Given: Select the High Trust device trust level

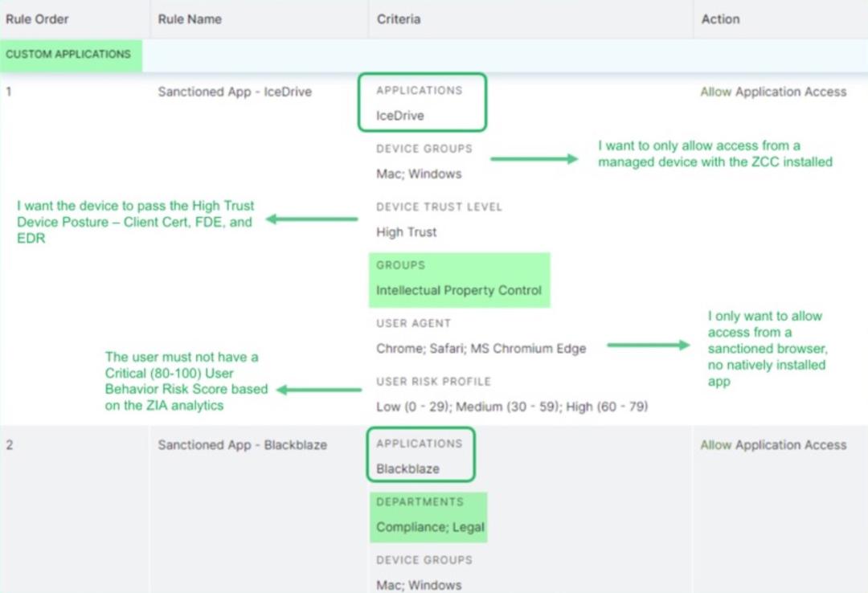Looking at the screenshot, I should [x=403, y=231].
